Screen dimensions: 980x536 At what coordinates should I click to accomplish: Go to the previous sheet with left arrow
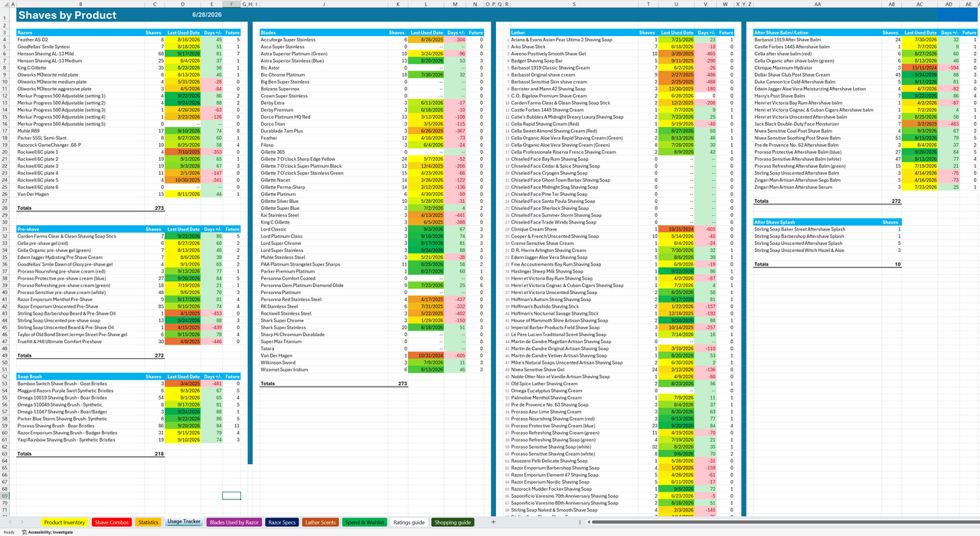click(11, 522)
